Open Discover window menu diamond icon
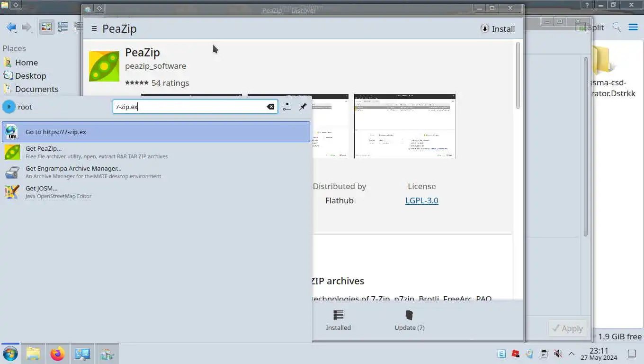644x364 pixels. pos(99,8)
